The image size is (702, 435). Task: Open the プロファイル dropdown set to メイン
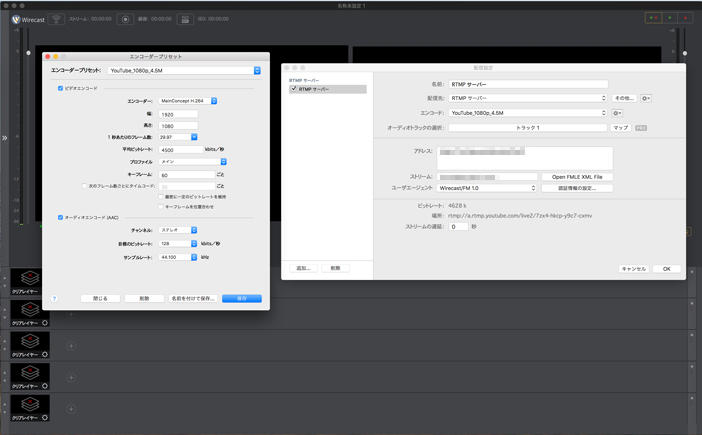(193, 161)
